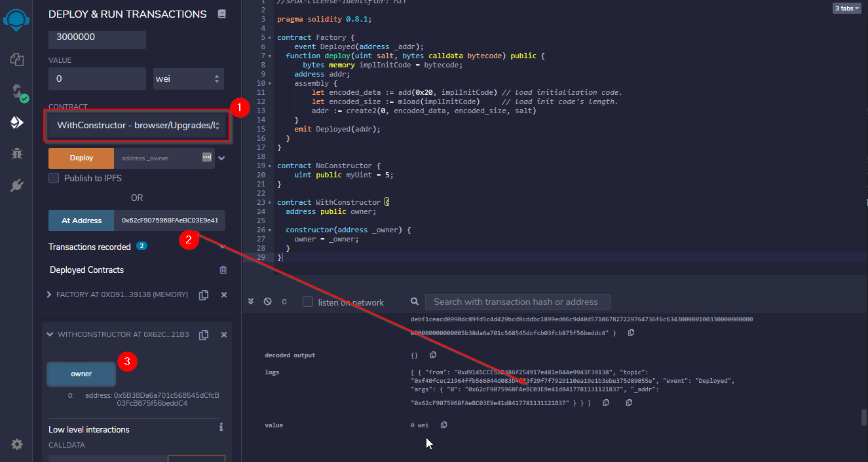Focus the VALUE amount input field
The image size is (868, 462).
point(97,79)
